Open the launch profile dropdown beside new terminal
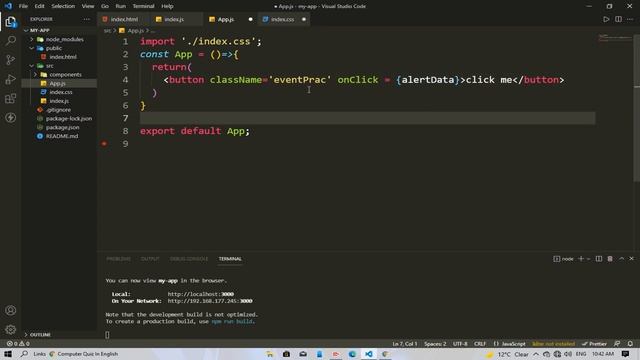This screenshot has width=640, height=360. (589, 259)
